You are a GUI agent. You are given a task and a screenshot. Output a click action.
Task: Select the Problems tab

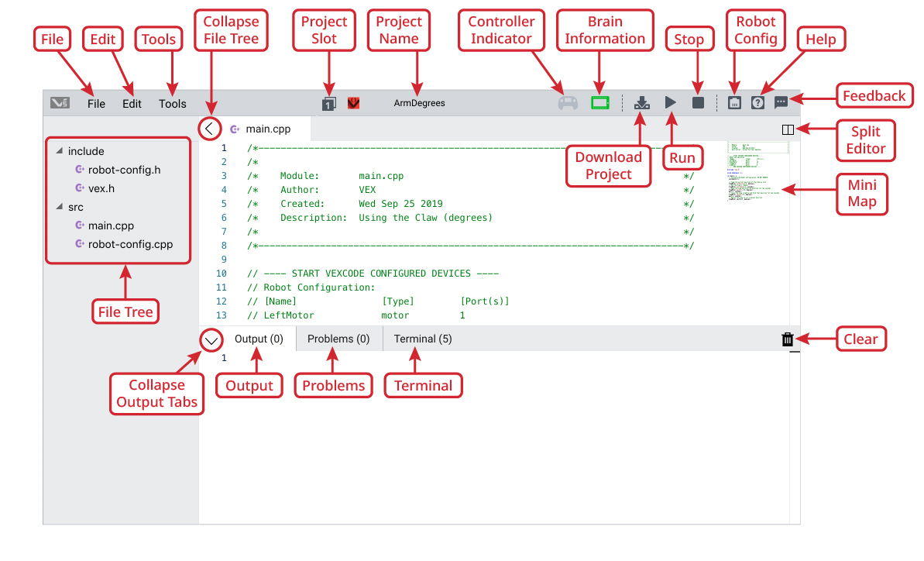(x=338, y=339)
